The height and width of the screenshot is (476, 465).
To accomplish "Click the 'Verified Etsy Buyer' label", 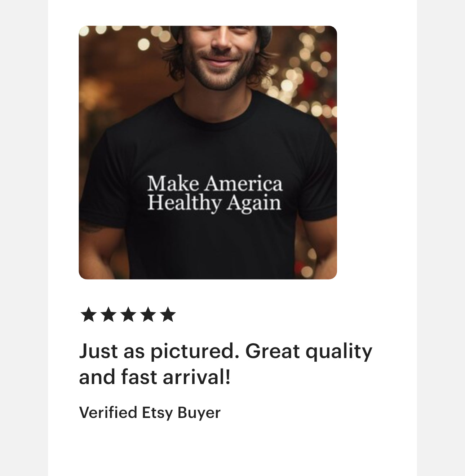I will pyautogui.click(x=150, y=413).
